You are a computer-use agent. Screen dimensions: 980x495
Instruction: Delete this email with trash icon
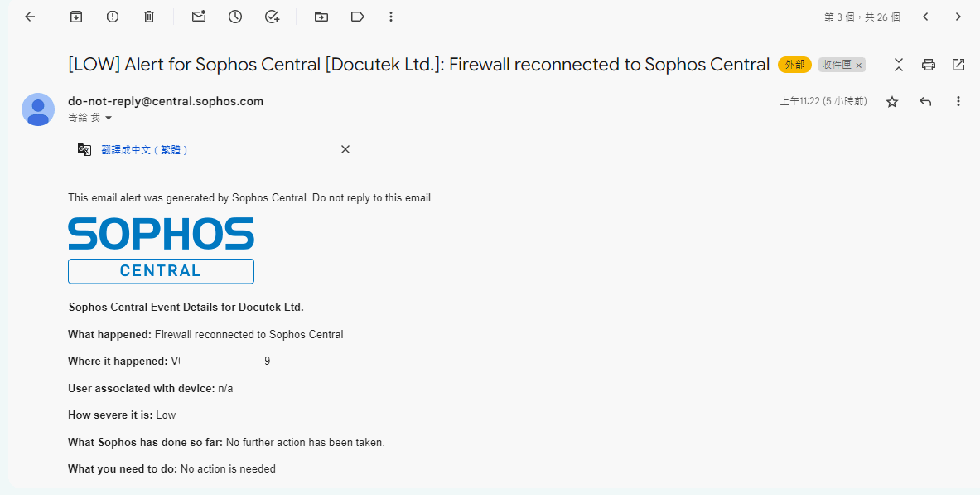pos(149,17)
